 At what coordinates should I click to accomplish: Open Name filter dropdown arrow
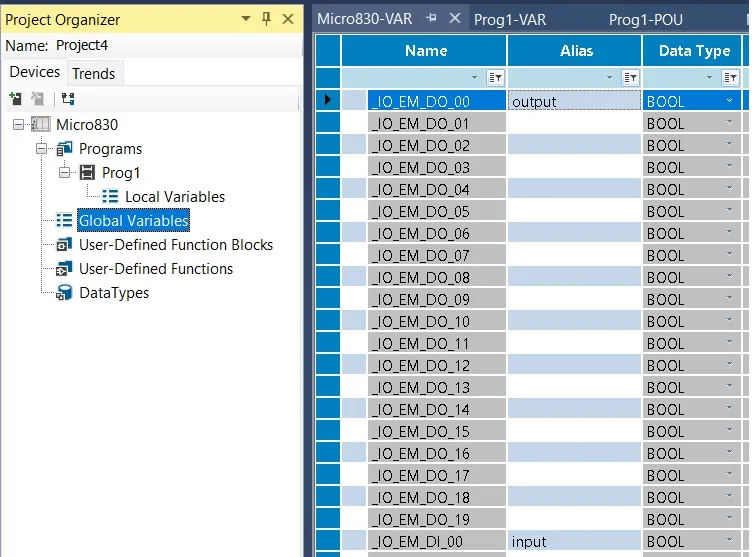coord(474,78)
